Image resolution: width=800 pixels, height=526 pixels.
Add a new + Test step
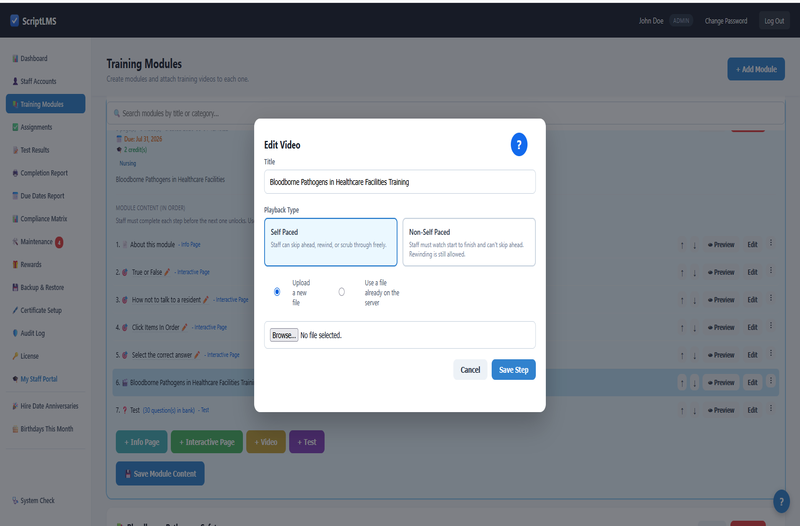tap(307, 442)
